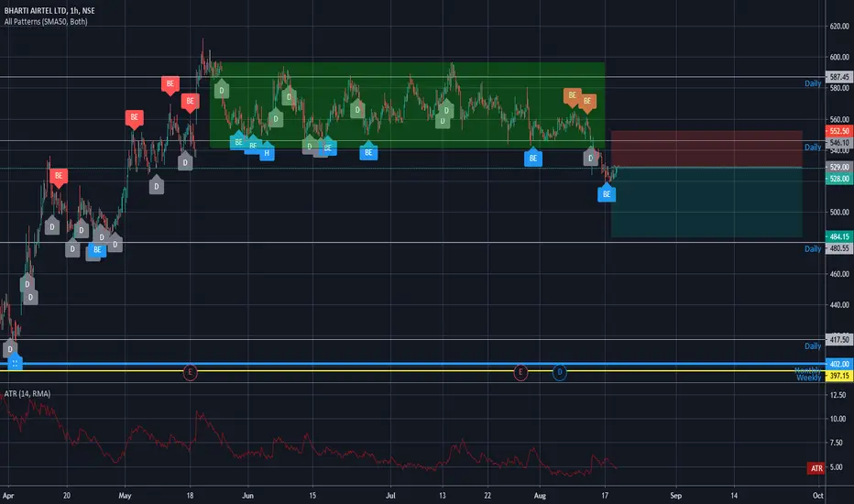Open the ATR (14, RMA) indicator label
The height and width of the screenshot is (504, 854).
tap(27, 393)
